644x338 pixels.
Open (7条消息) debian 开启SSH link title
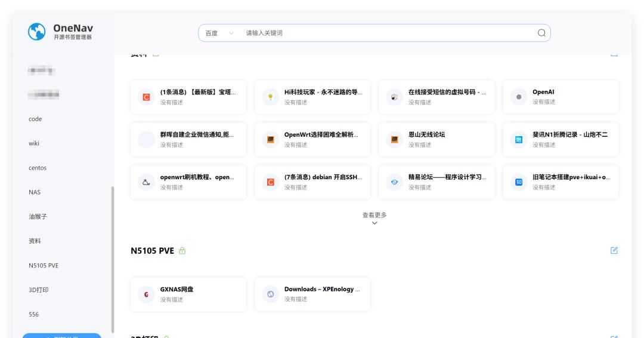tap(323, 177)
